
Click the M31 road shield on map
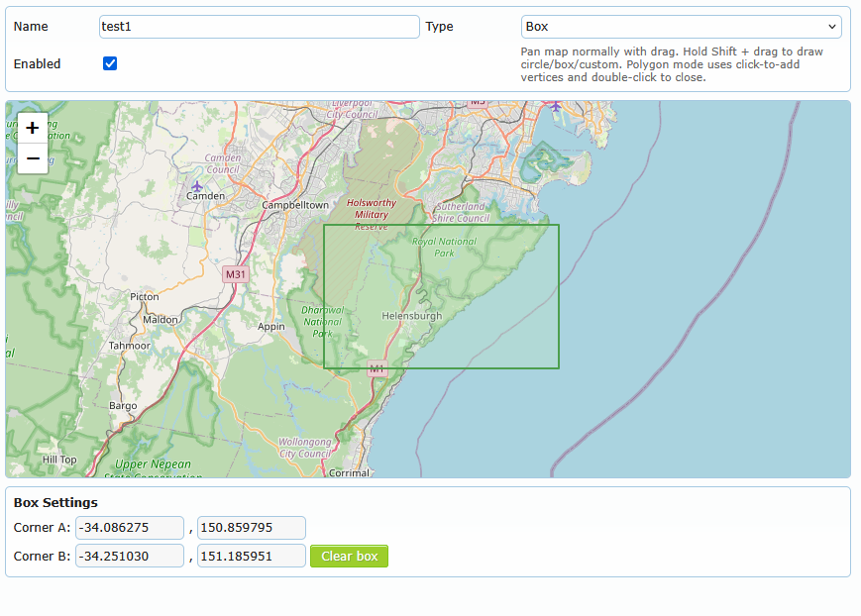point(235,274)
